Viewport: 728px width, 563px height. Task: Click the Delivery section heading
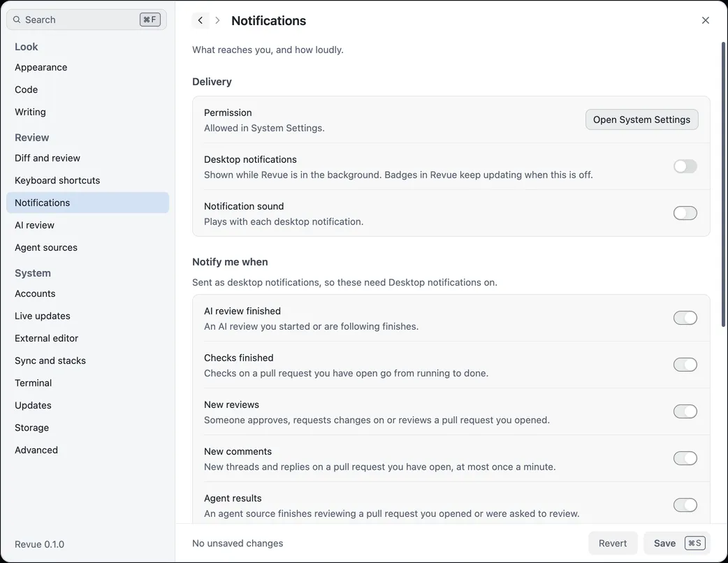[x=212, y=82]
